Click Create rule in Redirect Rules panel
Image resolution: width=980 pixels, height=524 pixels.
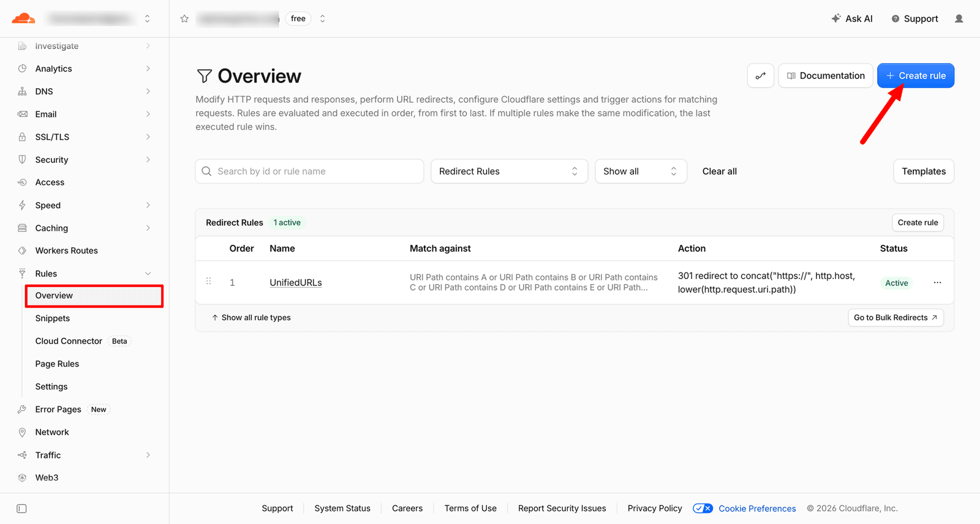click(x=918, y=223)
